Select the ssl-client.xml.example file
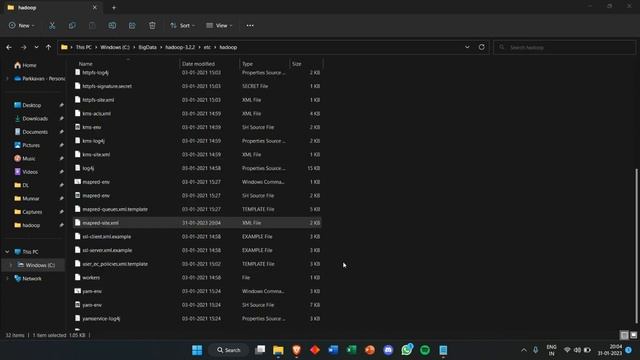The width and height of the screenshot is (640, 360). 197,237
